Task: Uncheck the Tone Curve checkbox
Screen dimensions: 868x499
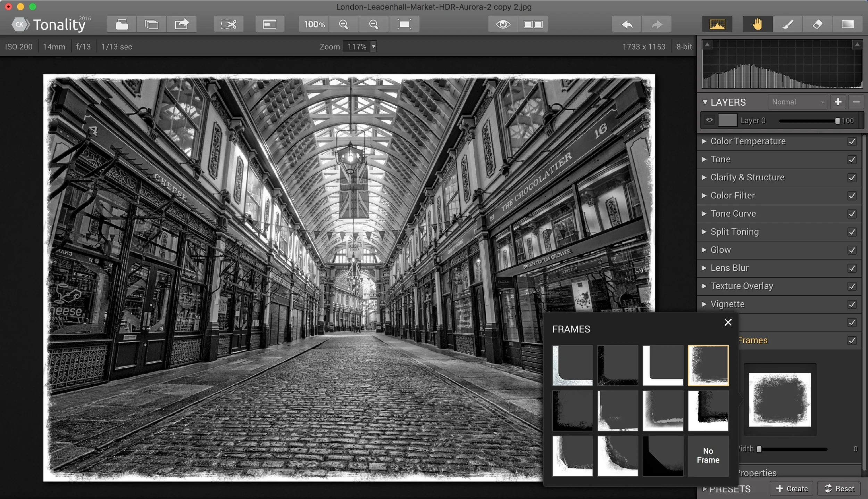Action: pos(852,214)
